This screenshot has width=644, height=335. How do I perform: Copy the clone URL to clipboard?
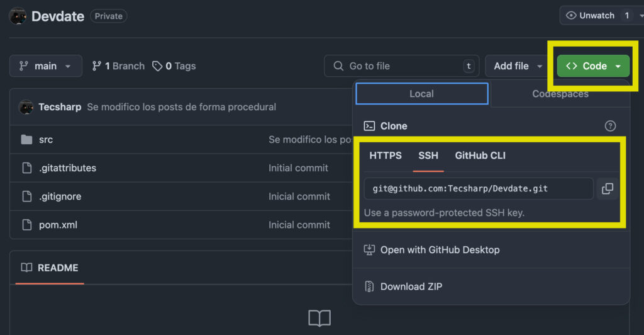[608, 189]
